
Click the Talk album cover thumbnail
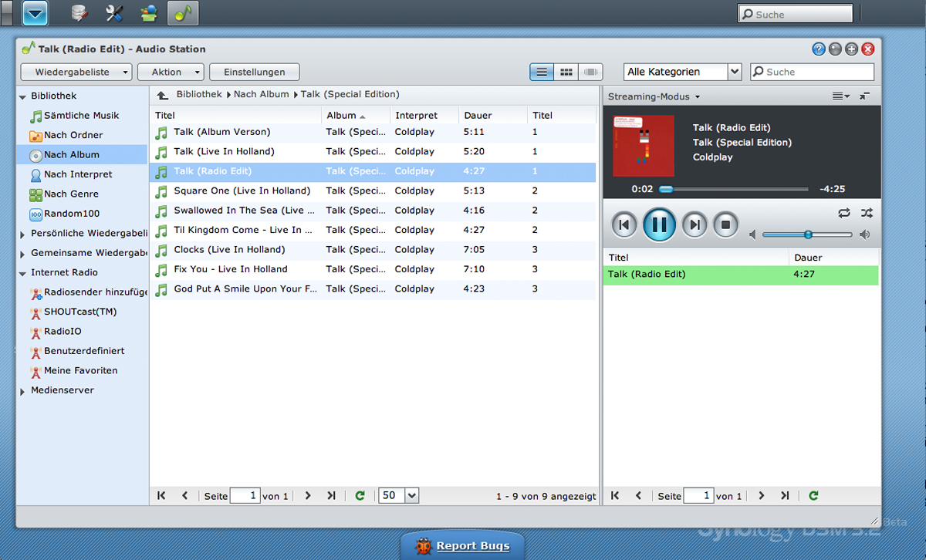pyautogui.click(x=644, y=146)
